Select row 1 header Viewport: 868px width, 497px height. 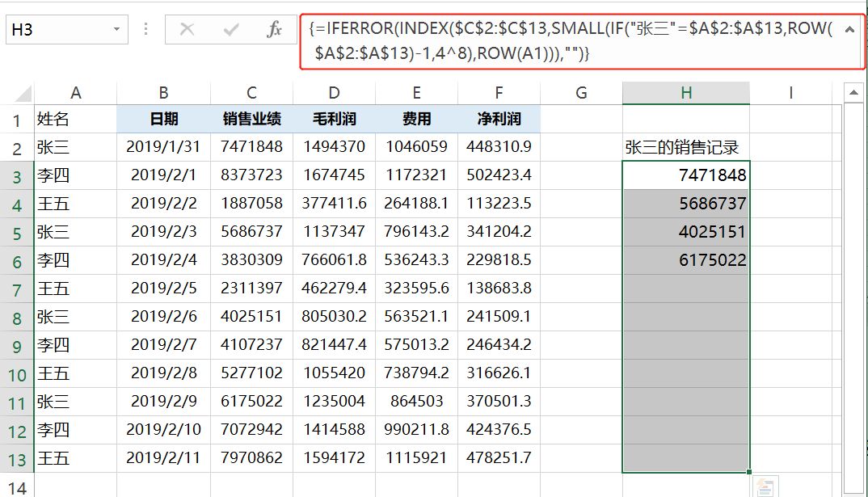click(17, 119)
